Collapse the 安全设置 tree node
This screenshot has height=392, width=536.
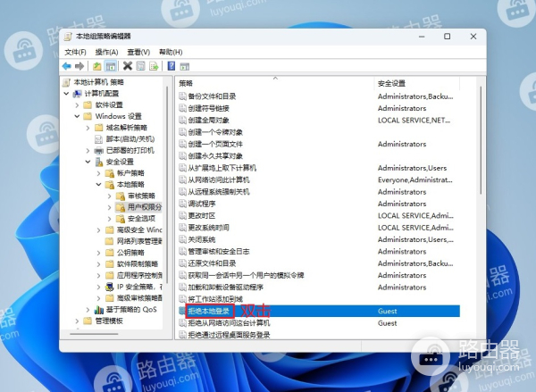tap(88, 162)
